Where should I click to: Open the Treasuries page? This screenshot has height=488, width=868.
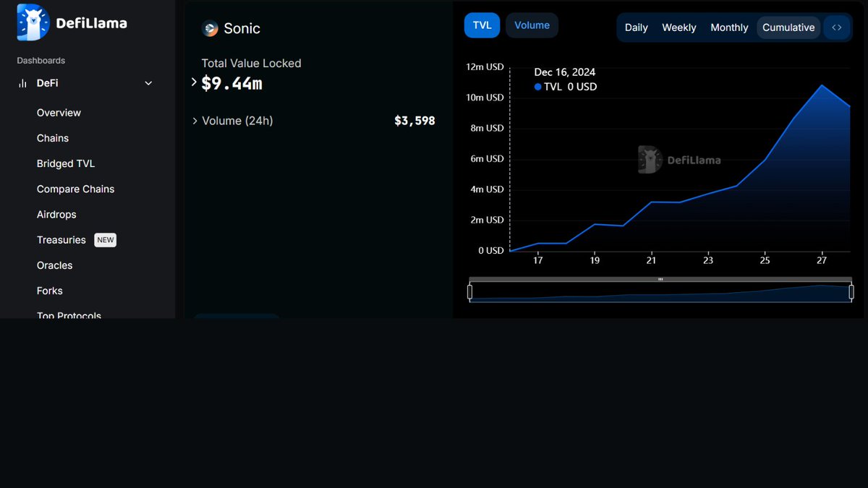click(x=61, y=240)
